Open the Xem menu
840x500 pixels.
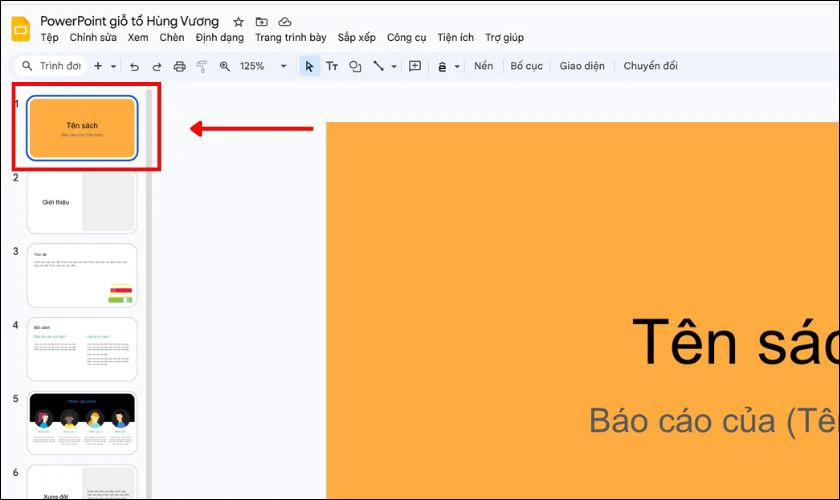pyautogui.click(x=138, y=38)
